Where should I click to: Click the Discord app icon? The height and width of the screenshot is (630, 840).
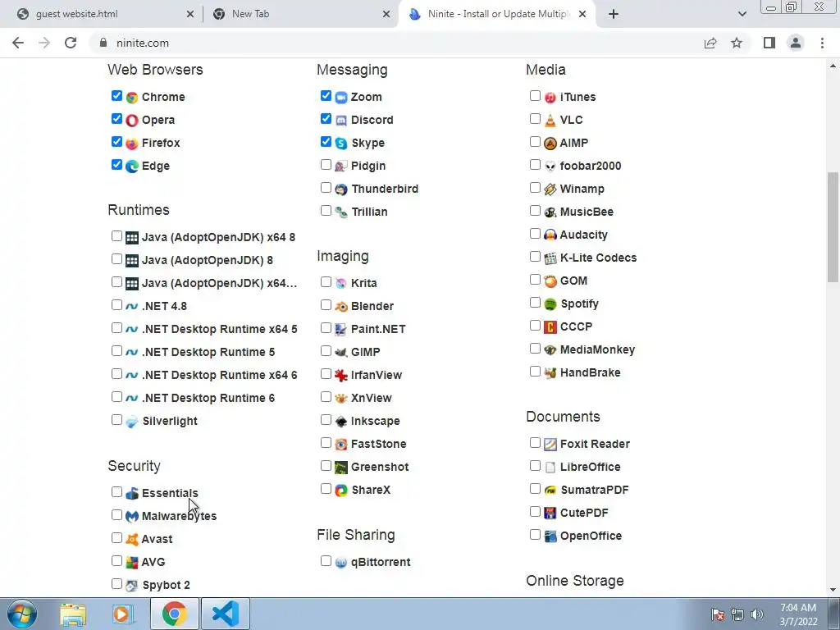[x=341, y=121]
